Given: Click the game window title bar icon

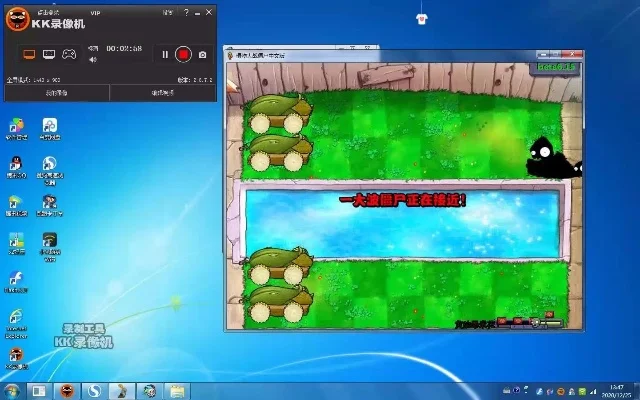Looking at the screenshot, I should pyautogui.click(x=231, y=55).
